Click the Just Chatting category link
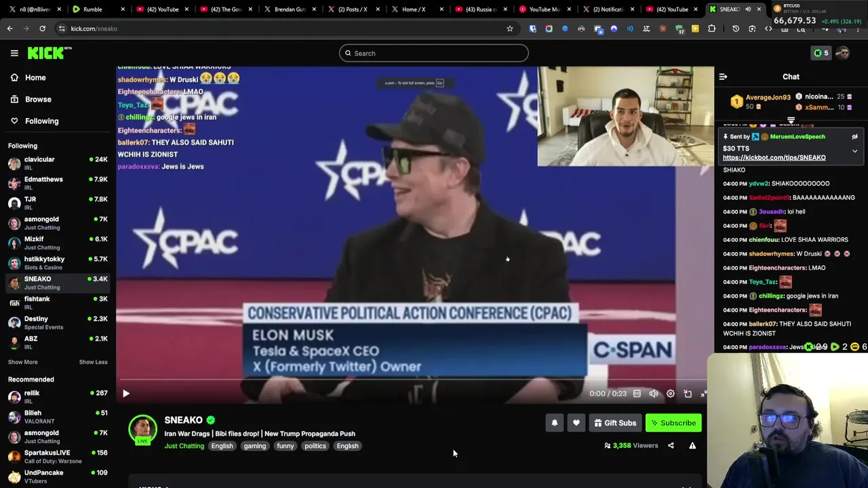Image resolution: width=868 pixels, height=488 pixels. tap(184, 446)
